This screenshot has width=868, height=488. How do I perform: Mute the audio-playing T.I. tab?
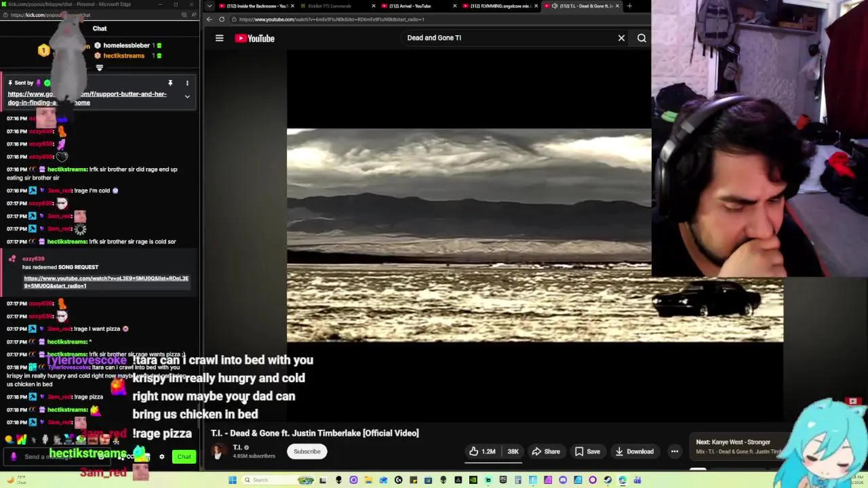click(x=554, y=6)
